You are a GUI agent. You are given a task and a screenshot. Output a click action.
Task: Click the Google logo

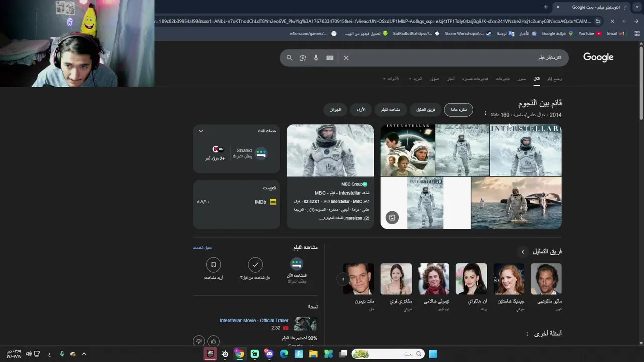(598, 57)
